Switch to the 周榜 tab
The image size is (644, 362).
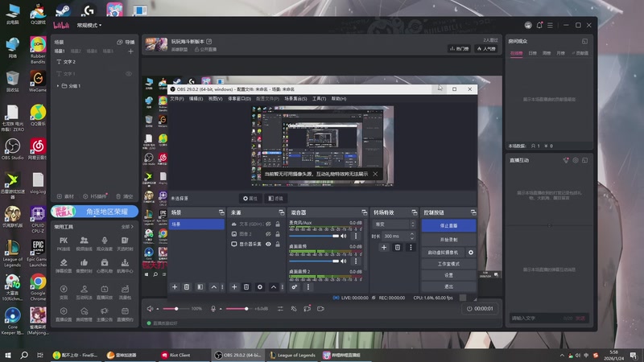[x=547, y=53]
